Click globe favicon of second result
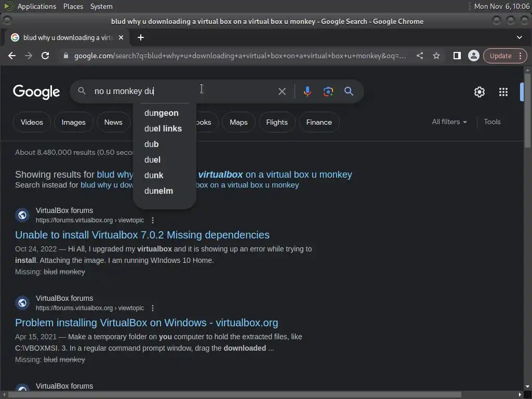Screen dimensions: 532x399 point(22,303)
